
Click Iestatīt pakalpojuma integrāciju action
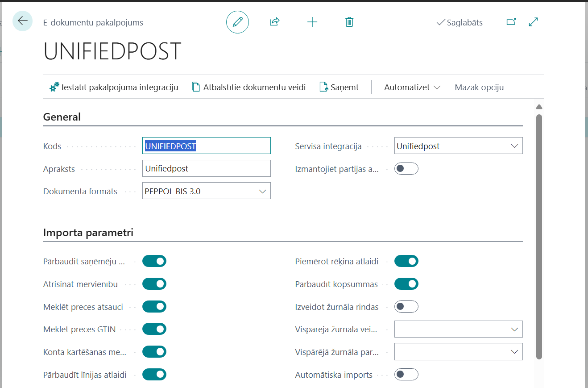pyautogui.click(x=114, y=87)
